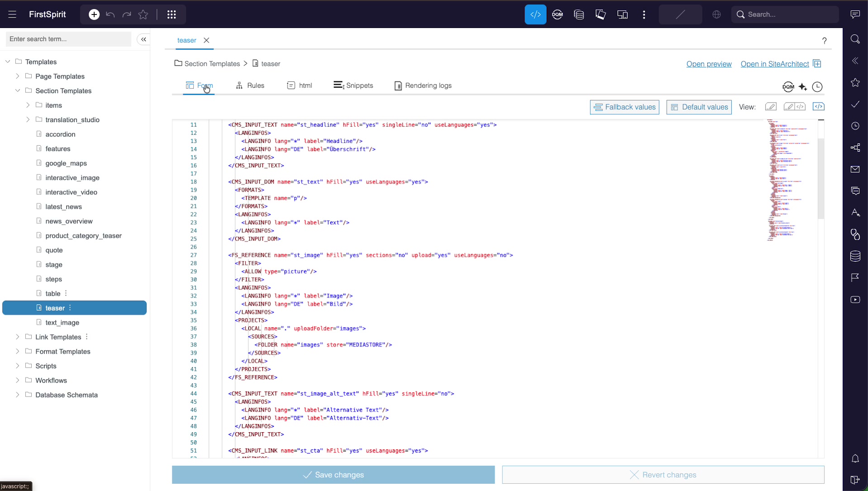The image size is (868, 491).
Task: Switch to the Rendering logs tab
Action: point(423,85)
